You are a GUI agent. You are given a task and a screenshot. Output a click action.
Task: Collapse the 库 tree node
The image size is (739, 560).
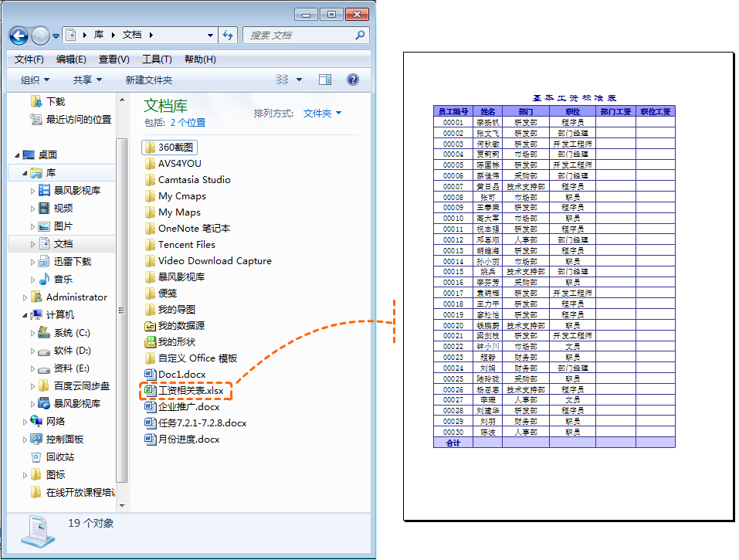pos(25,173)
